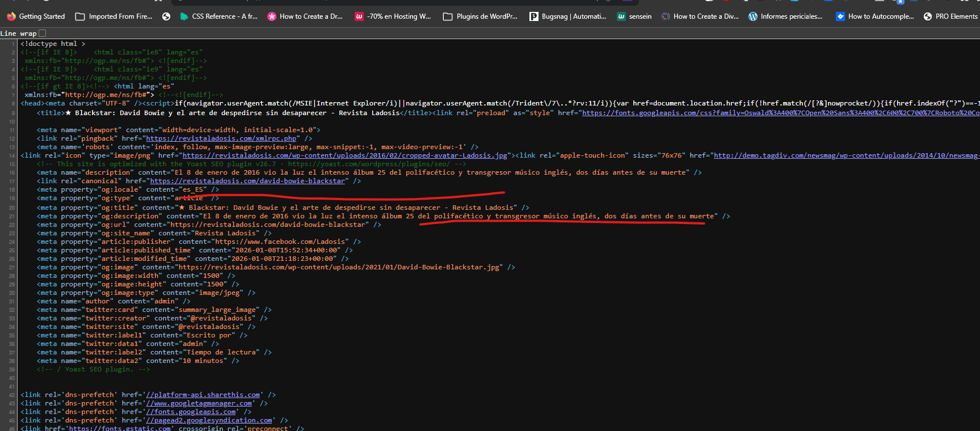Open the CSS Reference bookmark
This screenshot has height=431, width=980.
(x=218, y=16)
